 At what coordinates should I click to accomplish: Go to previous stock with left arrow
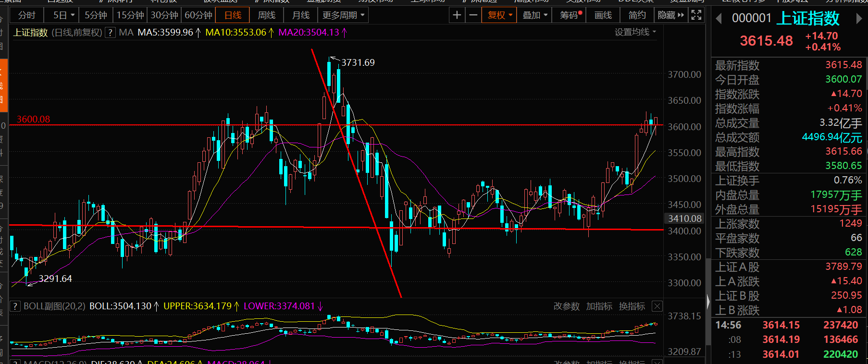719,19
